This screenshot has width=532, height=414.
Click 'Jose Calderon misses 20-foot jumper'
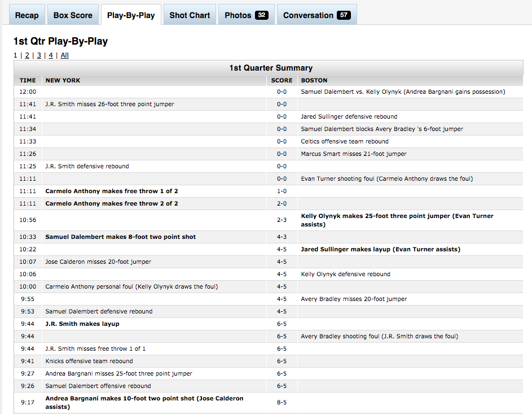[98, 262]
